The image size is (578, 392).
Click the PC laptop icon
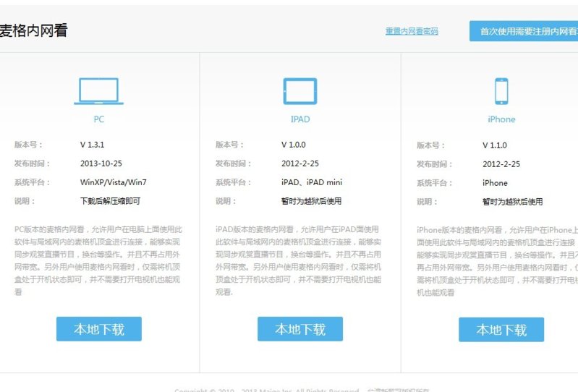click(98, 91)
